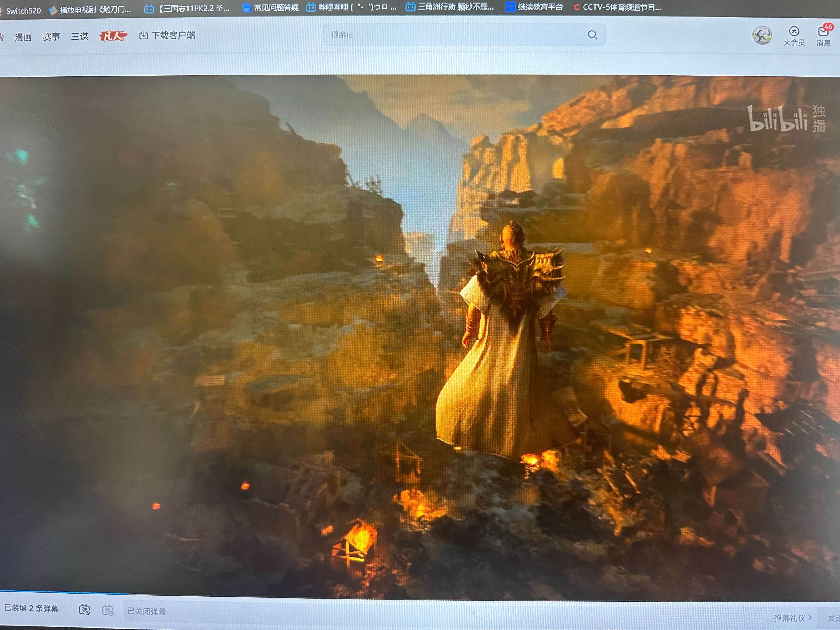840x630 pixels.
Task: Toggle the danmaku on/off switch icon
Action: click(84, 610)
